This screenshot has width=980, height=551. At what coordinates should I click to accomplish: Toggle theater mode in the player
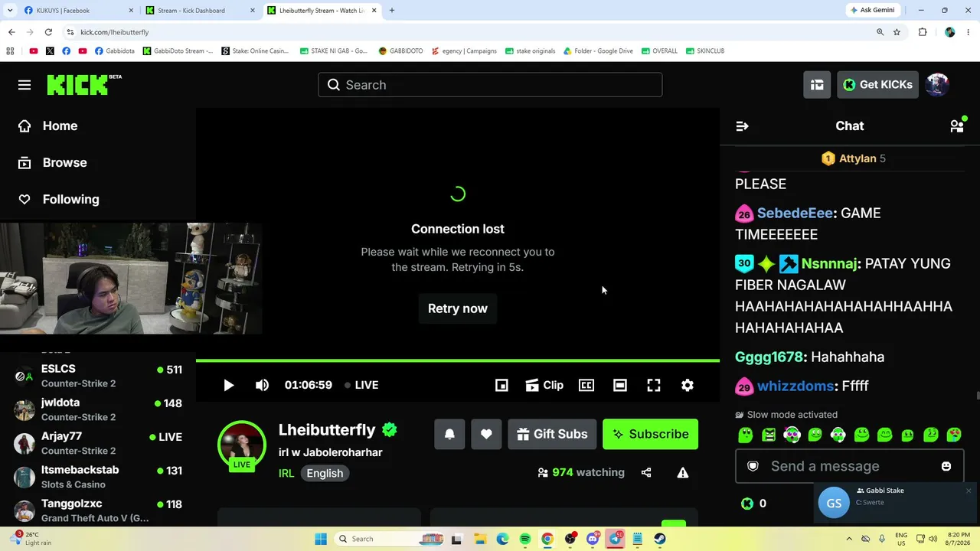coord(620,385)
